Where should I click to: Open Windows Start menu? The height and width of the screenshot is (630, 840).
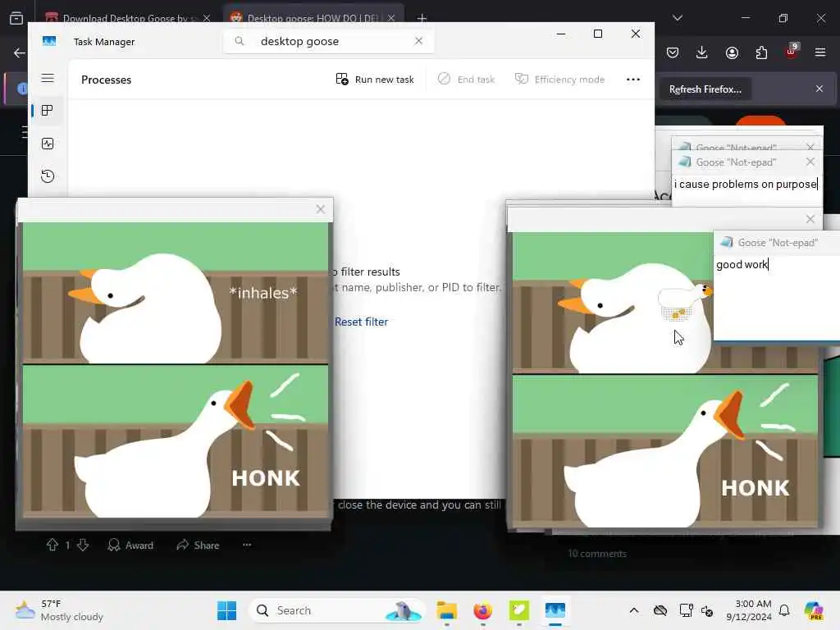(226, 610)
